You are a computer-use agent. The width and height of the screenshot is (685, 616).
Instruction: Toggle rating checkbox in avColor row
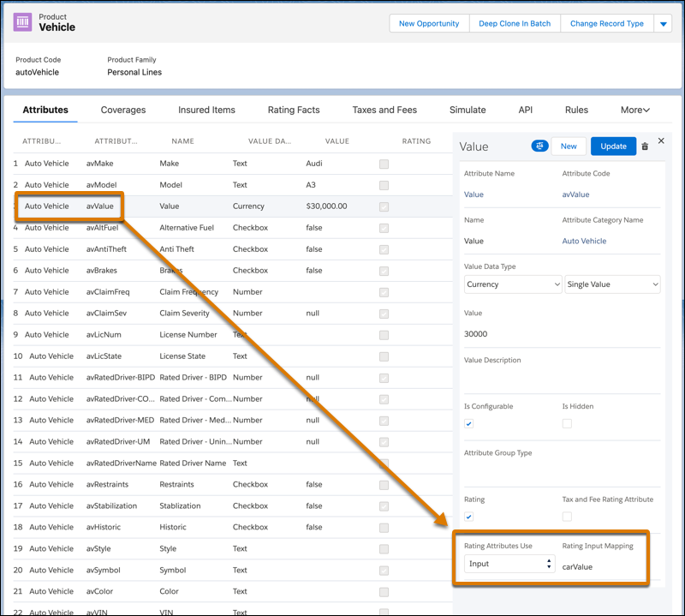tap(384, 592)
